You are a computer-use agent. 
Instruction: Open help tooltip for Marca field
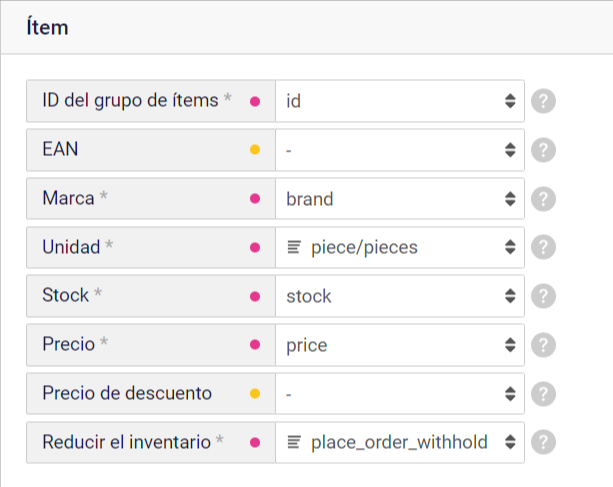point(543,199)
